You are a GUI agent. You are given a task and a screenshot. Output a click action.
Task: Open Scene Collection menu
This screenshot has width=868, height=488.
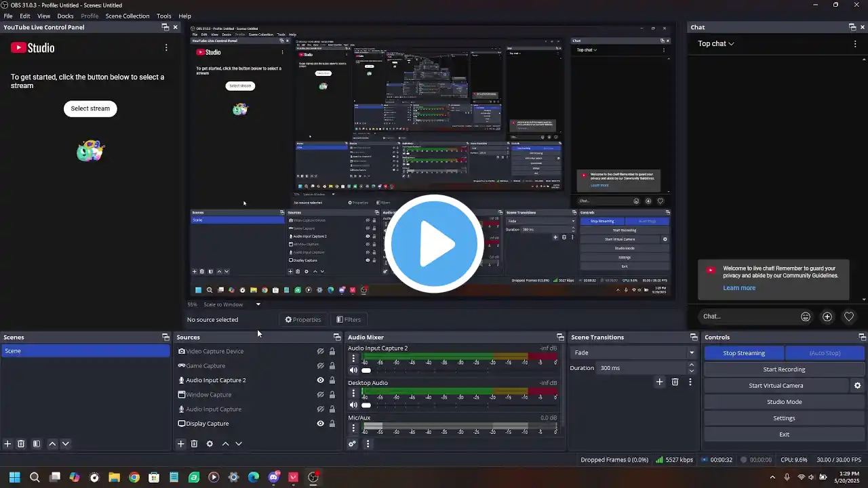point(127,16)
